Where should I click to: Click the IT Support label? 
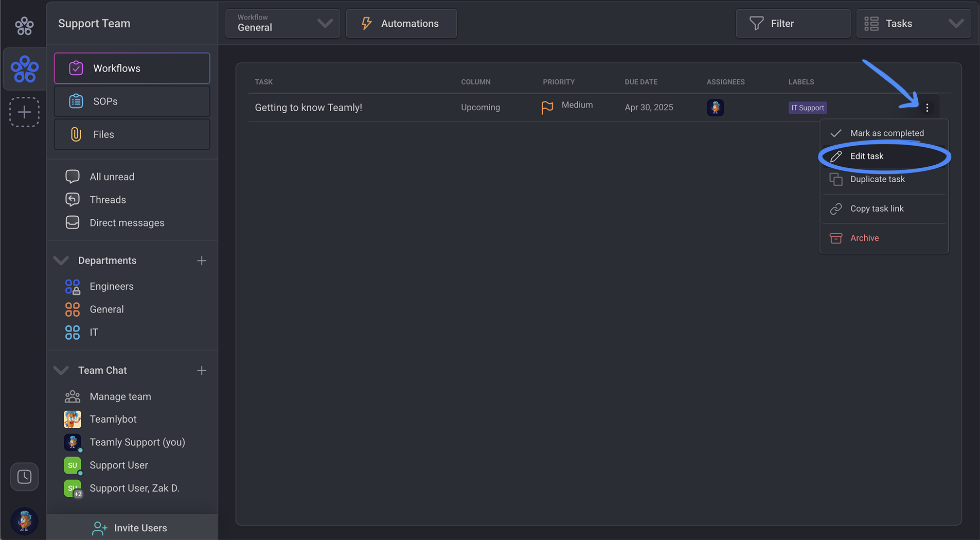(x=808, y=108)
